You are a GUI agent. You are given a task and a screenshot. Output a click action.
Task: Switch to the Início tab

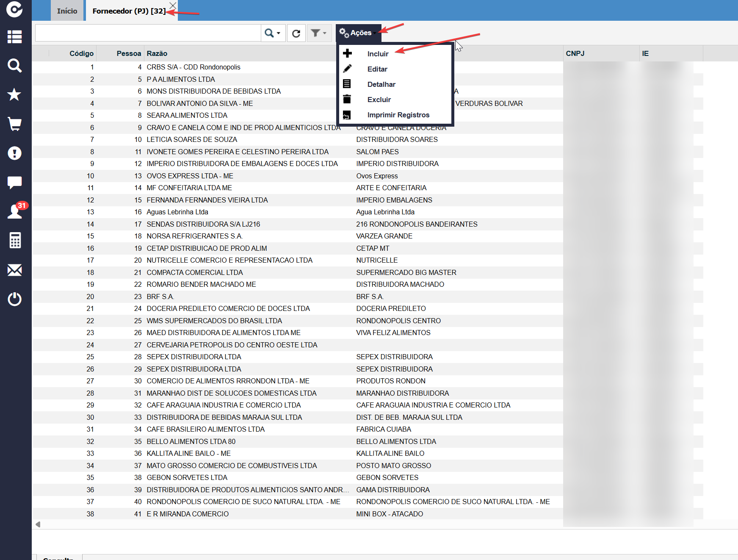pyautogui.click(x=67, y=11)
